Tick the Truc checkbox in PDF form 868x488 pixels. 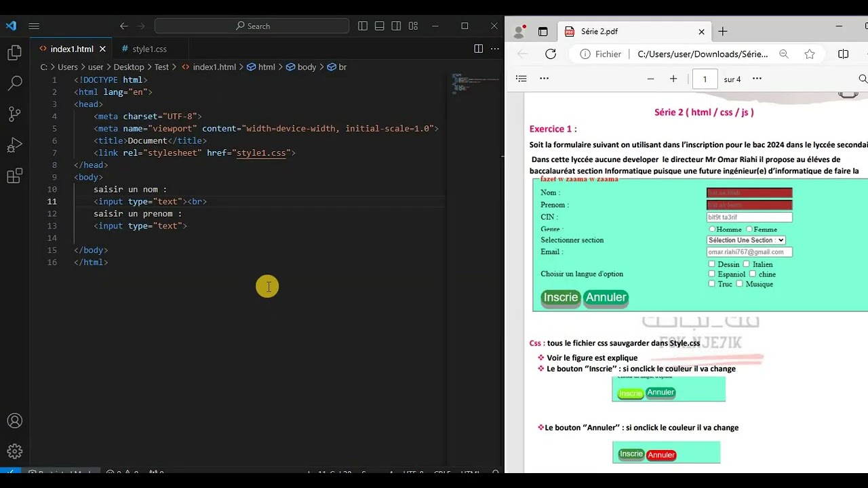(711, 283)
